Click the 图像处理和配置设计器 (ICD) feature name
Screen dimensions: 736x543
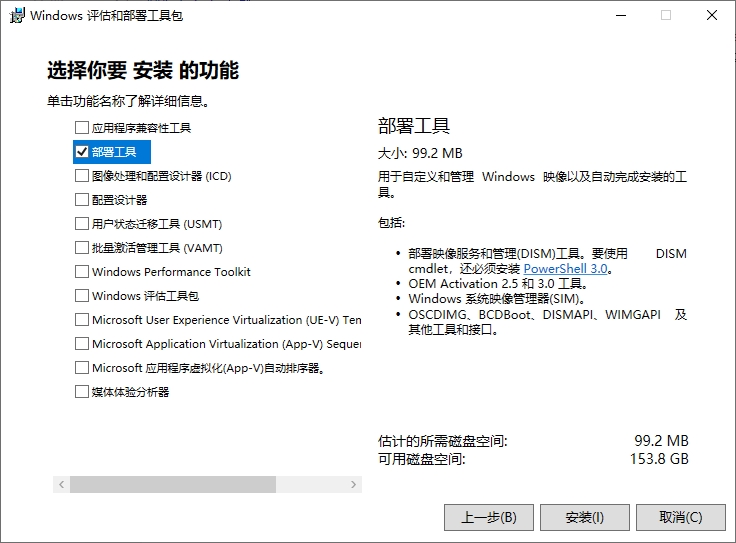(161, 176)
